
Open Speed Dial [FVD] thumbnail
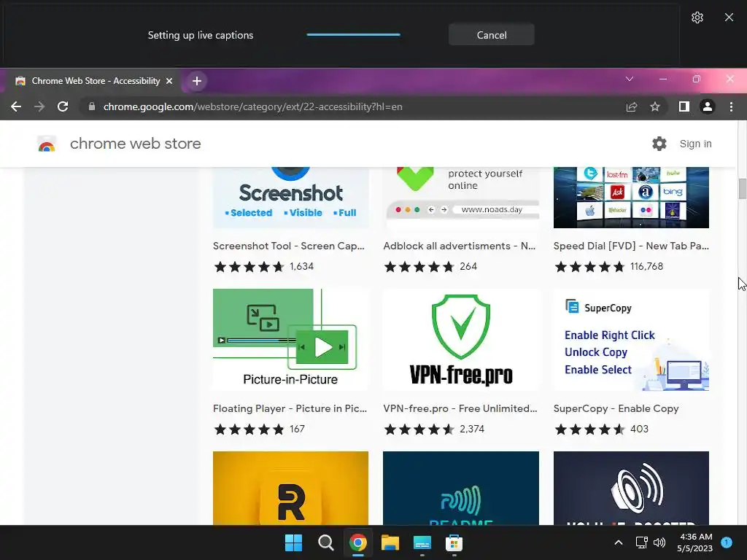[x=631, y=197]
